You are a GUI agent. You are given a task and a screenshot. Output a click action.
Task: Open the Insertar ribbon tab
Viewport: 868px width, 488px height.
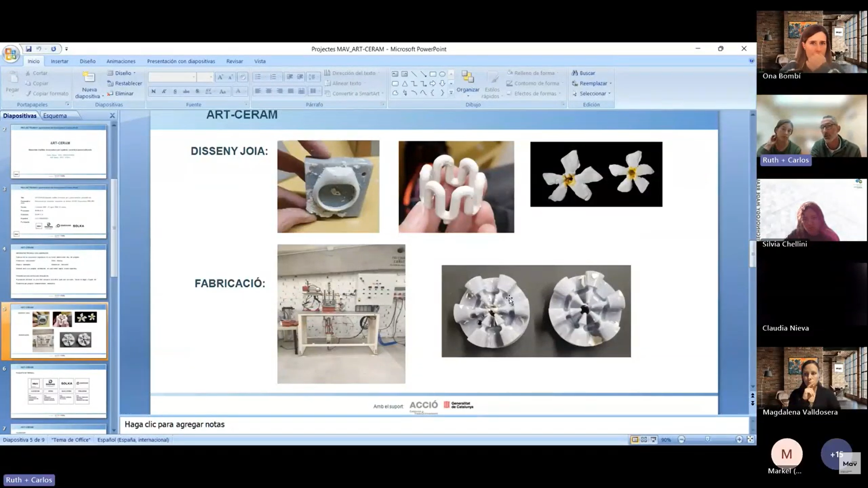coord(59,61)
